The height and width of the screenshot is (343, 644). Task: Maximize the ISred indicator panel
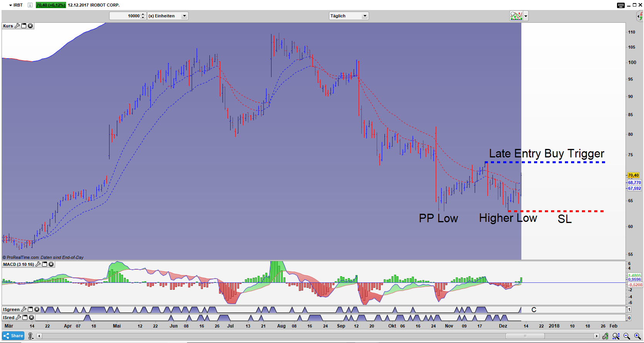point(25,318)
